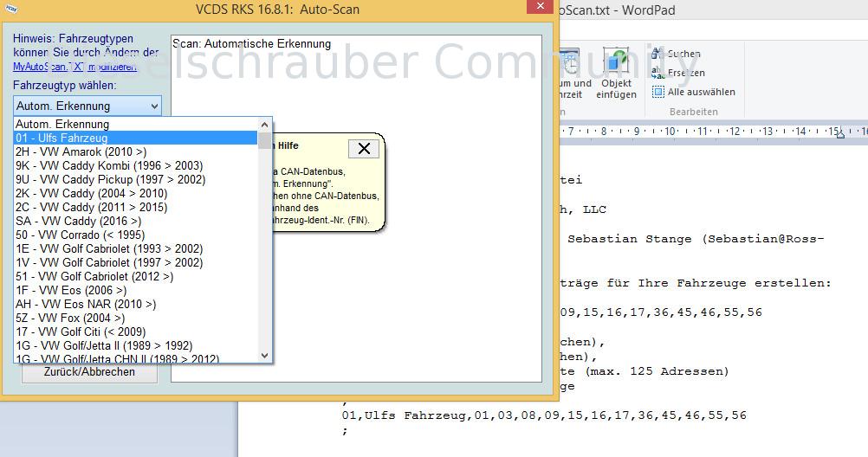This screenshot has height=457, width=868.
Task: Click Suchen in WordPad ribbon
Action: click(676, 54)
